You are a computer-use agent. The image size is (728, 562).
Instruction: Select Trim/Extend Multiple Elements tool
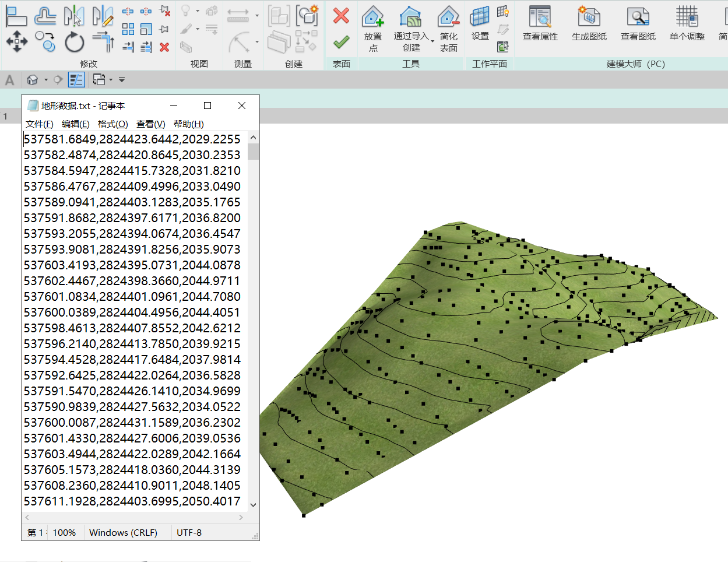146,47
